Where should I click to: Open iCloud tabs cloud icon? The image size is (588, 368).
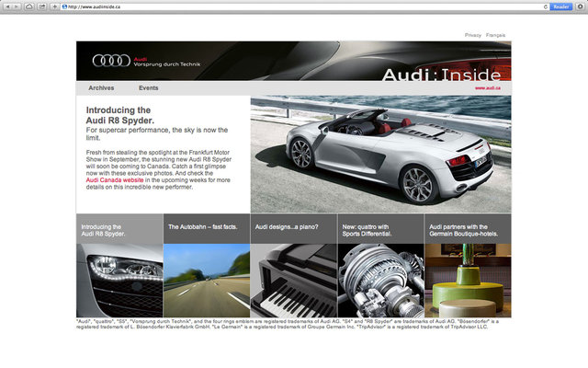(29, 6)
